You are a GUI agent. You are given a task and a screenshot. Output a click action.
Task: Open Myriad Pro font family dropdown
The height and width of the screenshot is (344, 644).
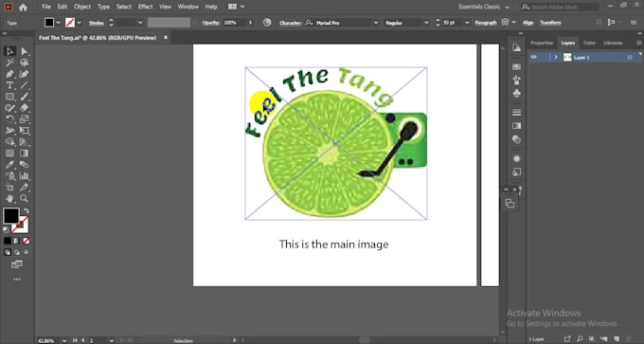(375, 23)
